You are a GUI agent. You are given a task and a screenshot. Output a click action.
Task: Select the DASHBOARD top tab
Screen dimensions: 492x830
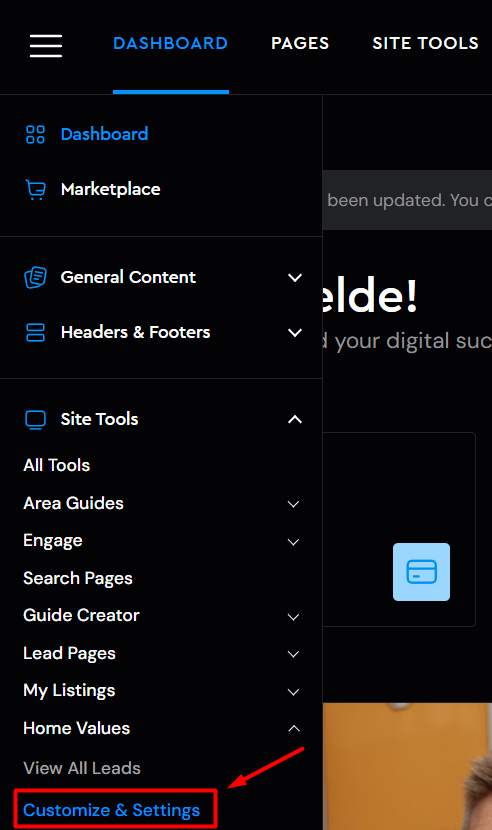click(x=171, y=43)
